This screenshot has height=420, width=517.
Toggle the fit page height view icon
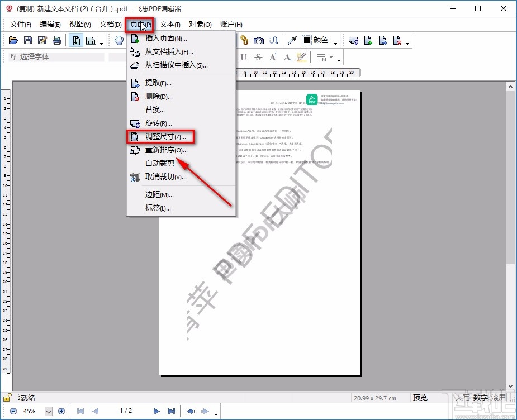pyautogui.click(x=76, y=41)
